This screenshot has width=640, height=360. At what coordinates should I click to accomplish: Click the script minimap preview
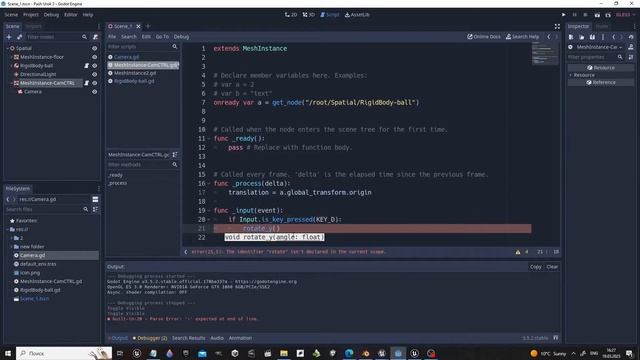pyautogui.click(x=545, y=54)
